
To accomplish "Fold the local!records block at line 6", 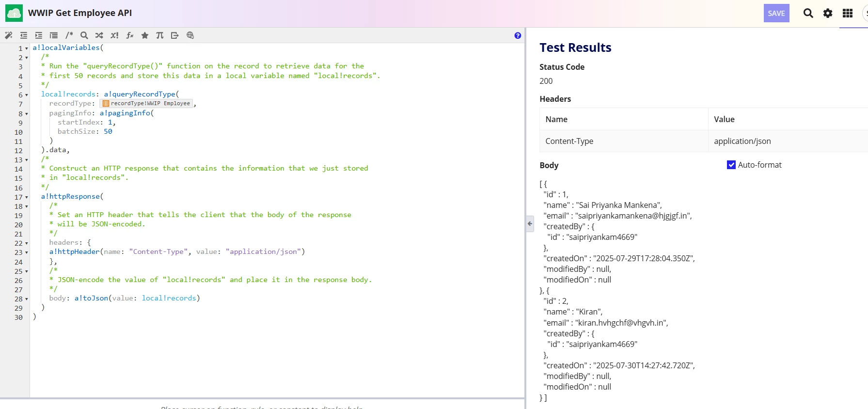I will pos(27,95).
